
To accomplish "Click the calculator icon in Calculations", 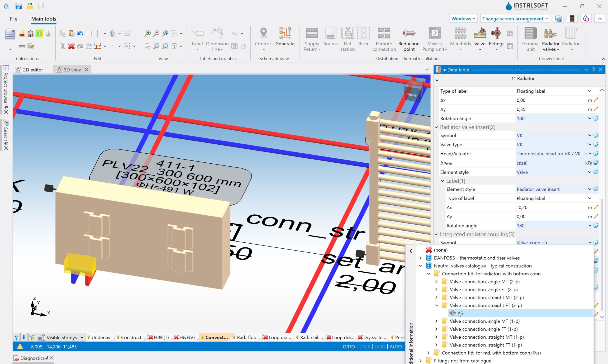I will (x=10, y=33).
